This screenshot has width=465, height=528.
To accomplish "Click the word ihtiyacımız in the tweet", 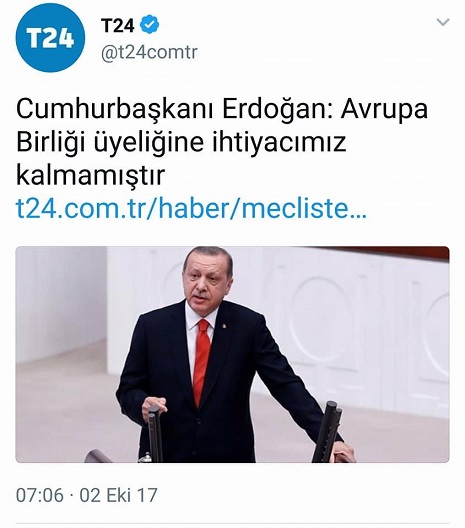I will [279, 143].
